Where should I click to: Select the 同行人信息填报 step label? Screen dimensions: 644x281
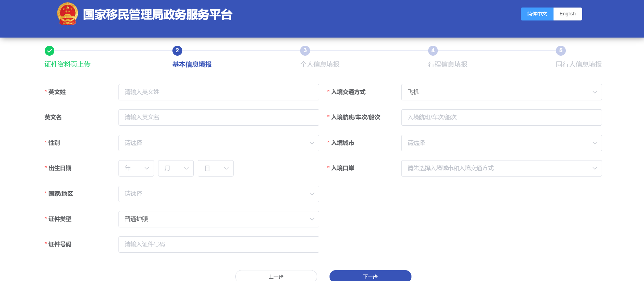click(x=579, y=64)
